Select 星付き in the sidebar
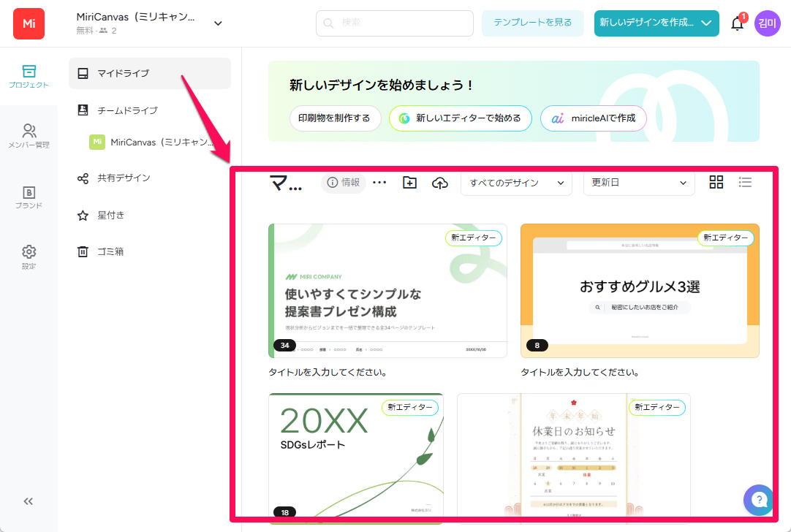The width and height of the screenshot is (791, 532). [111, 216]
